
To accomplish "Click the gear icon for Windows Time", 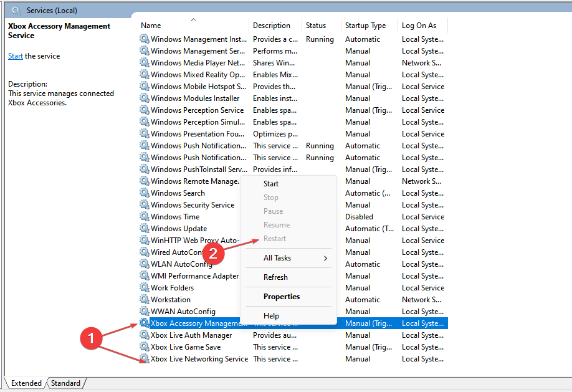I will click(145, 216).
